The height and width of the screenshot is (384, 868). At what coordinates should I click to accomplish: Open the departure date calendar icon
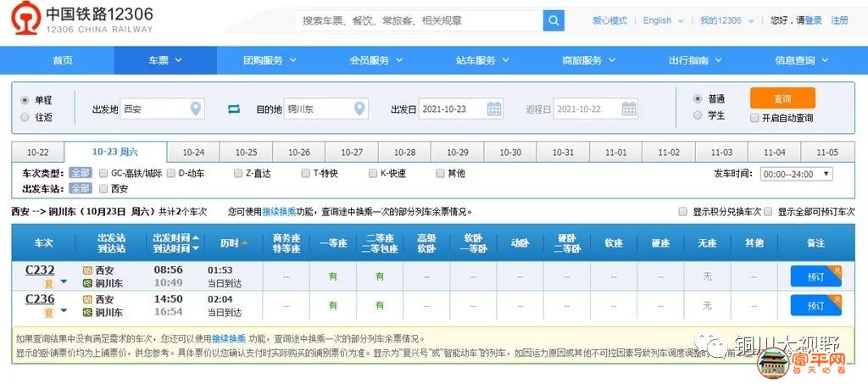tap(494, 109)
